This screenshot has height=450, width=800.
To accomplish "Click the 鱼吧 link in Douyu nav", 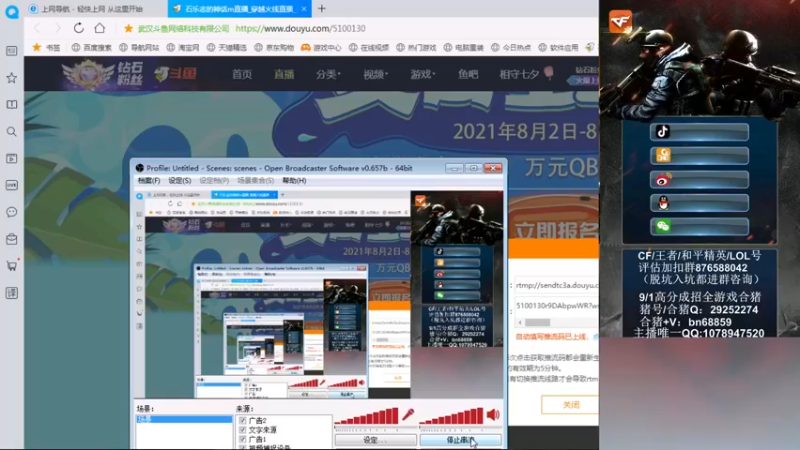I will (x=468, y=74).
